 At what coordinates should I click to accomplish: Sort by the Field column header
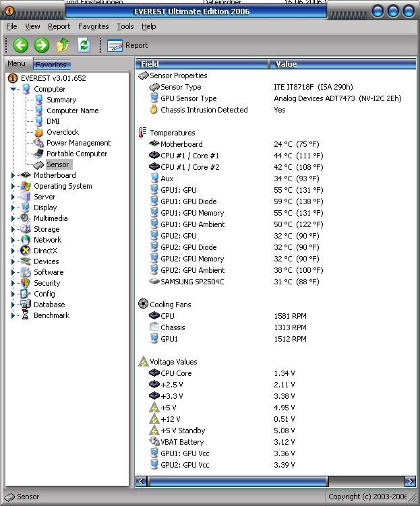[202, 64]
